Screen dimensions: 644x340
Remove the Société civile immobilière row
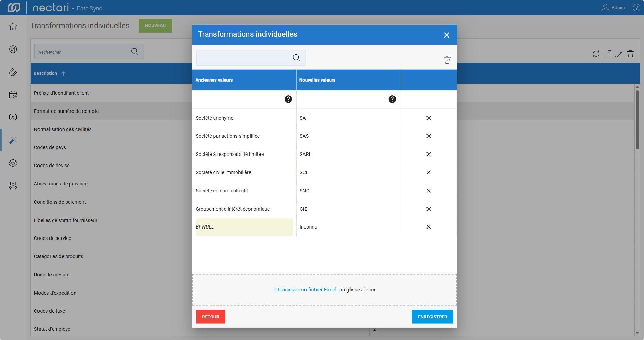pyautogui.click(x=429, y=172)
